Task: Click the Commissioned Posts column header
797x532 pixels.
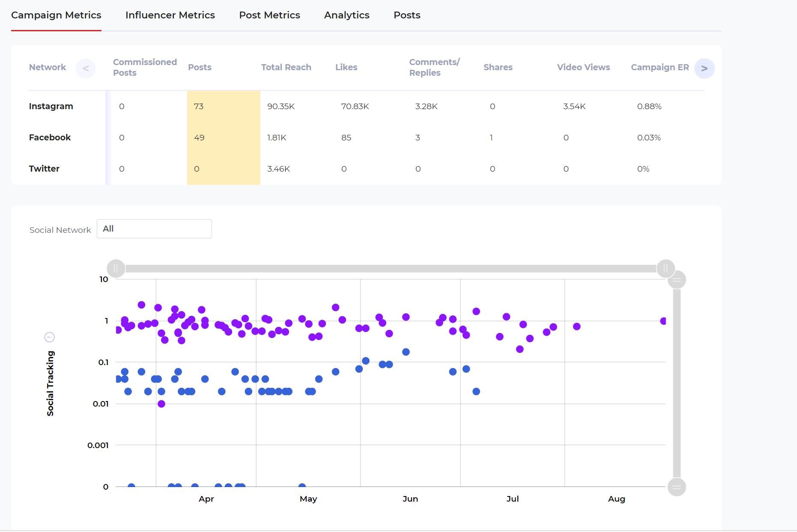Action: click(145, 68)
